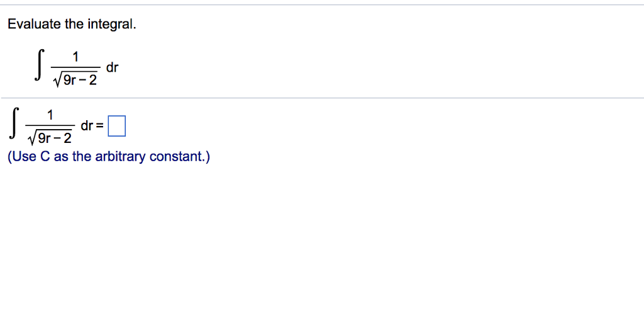644x323 pixels.
Task: Click the empty answer box after "dr ="
Action: (116, 127)
